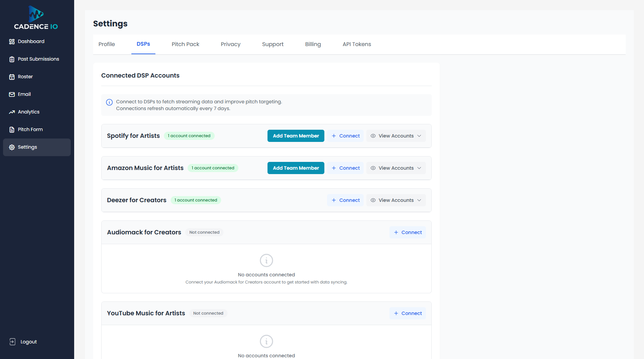Open the Pitch Form page

(37, 130)
